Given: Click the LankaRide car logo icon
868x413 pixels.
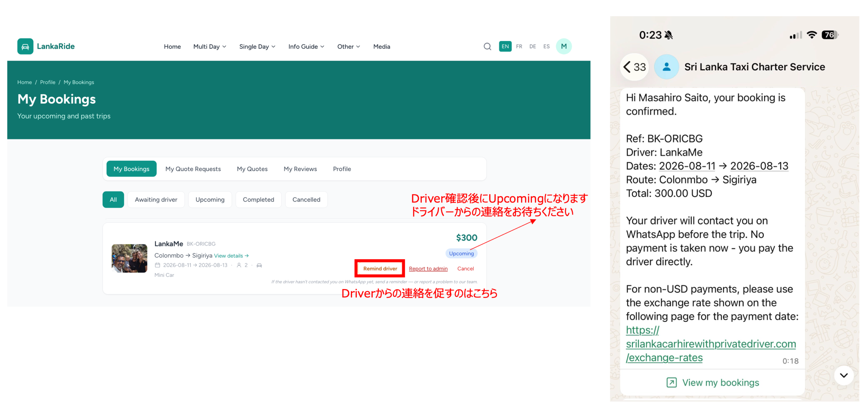Looking at the screenshot, I should pos(25,46).
